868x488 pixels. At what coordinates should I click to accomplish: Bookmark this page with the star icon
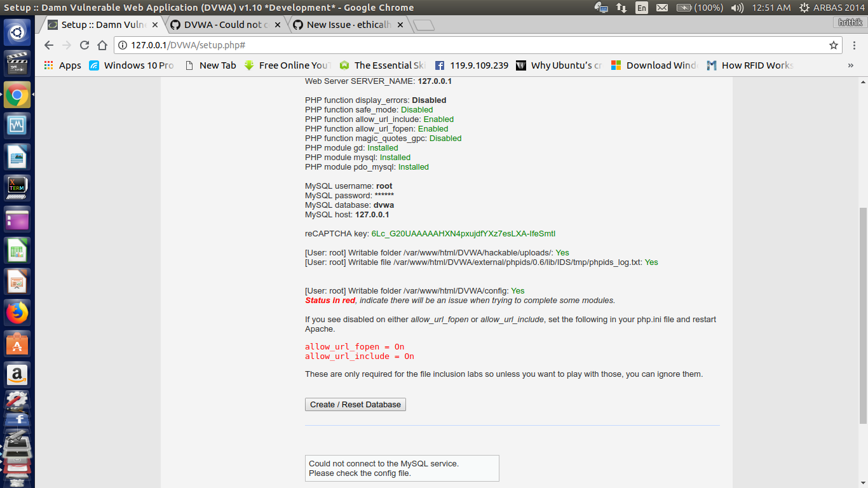coord(834,45)
